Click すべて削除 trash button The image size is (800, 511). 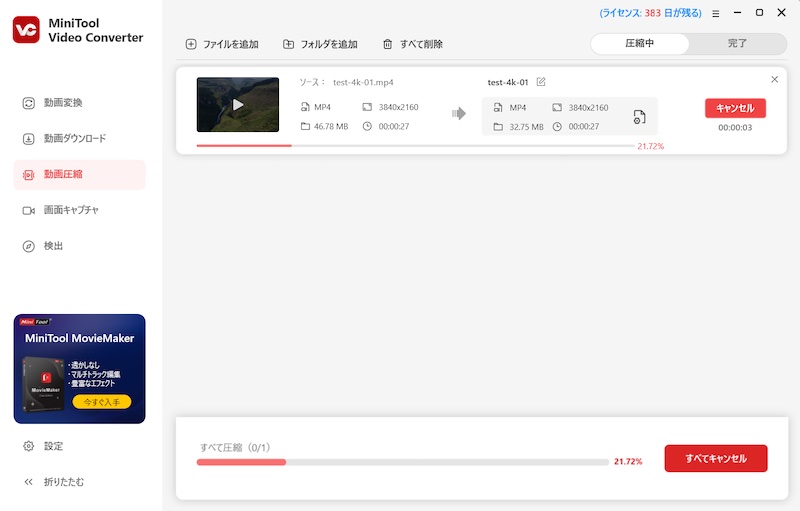413,44
